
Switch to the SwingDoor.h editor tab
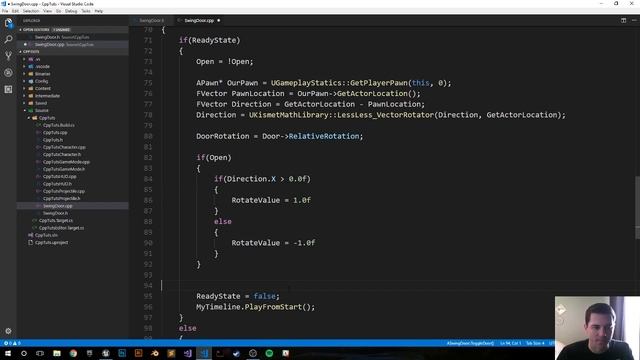(151, 20)
